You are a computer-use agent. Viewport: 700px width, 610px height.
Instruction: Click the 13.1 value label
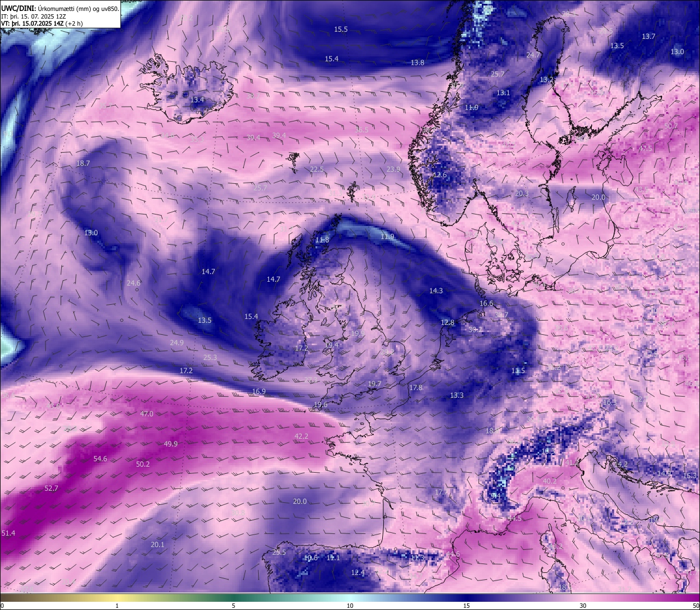[x=503, y=93]
